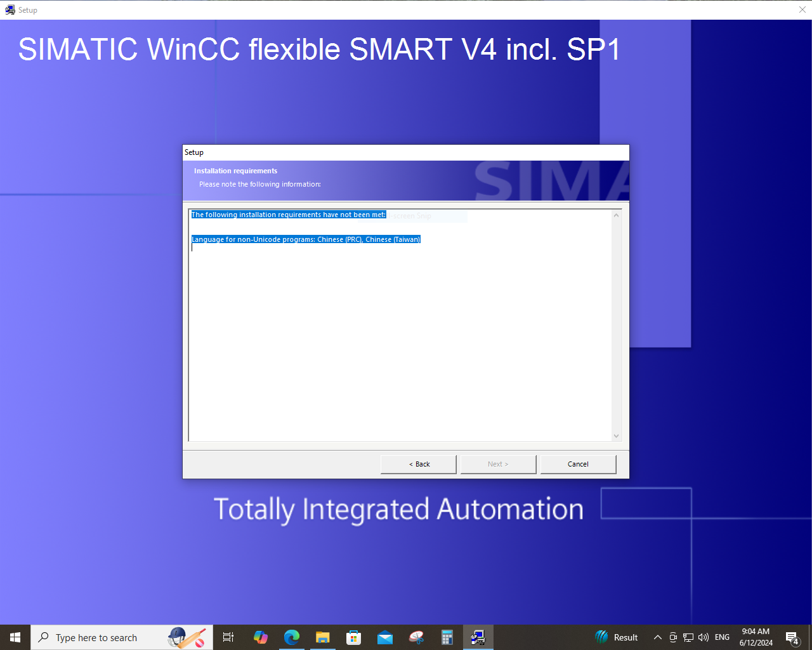Launch Copilot from the taskbar
This screenshot has height=650, width=812.
point(261,637)
